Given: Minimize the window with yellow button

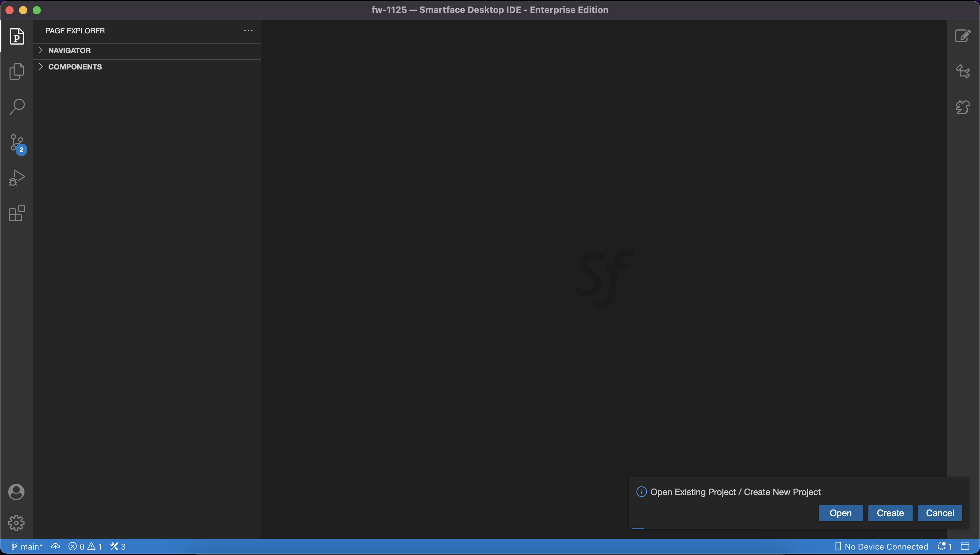Looking at the screenshot, I should click(x=23, y=10).
